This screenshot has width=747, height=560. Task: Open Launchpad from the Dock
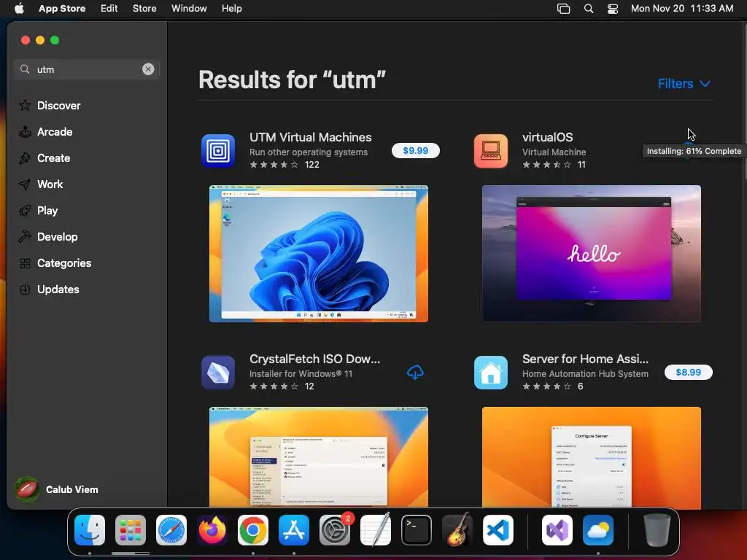tap(131, 529)
